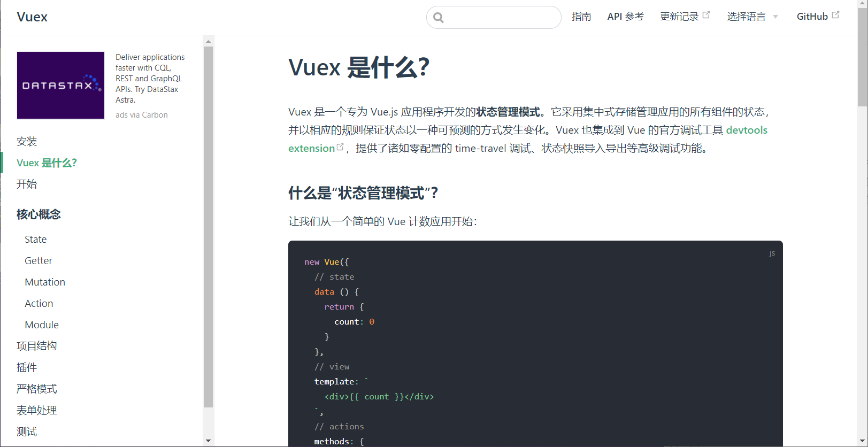
Task: Open 表单处理 in the sidebar
Action: 37,410
